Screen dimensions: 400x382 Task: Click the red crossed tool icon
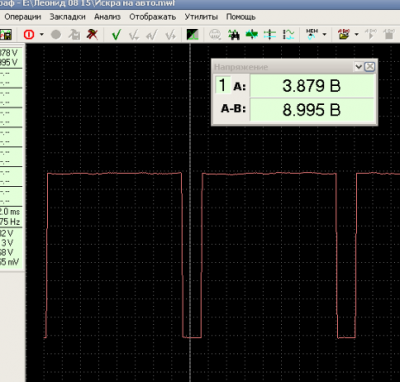click(x=92, y=34)
